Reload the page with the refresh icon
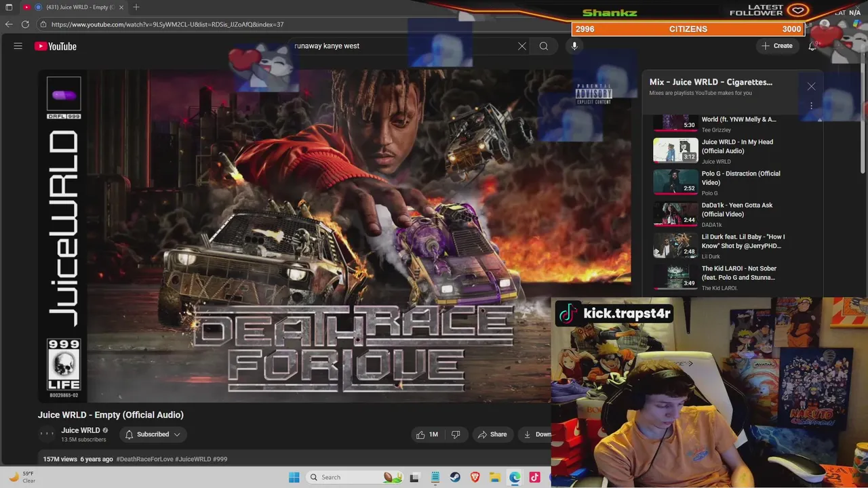This screenshot has width=868, height=488. tap(25, 24)
